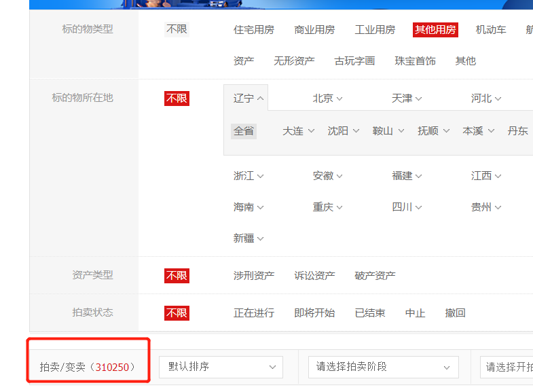
Task: Open 请选择拍卖阶段 dropdown
Action: pos(383,368)
